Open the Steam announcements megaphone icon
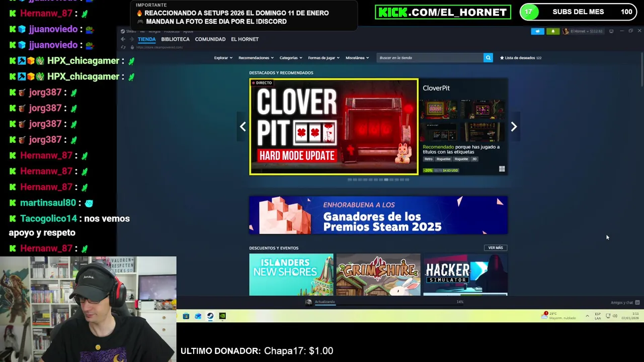This screenshot has height=362, width=644. click(x=537, y=31)
